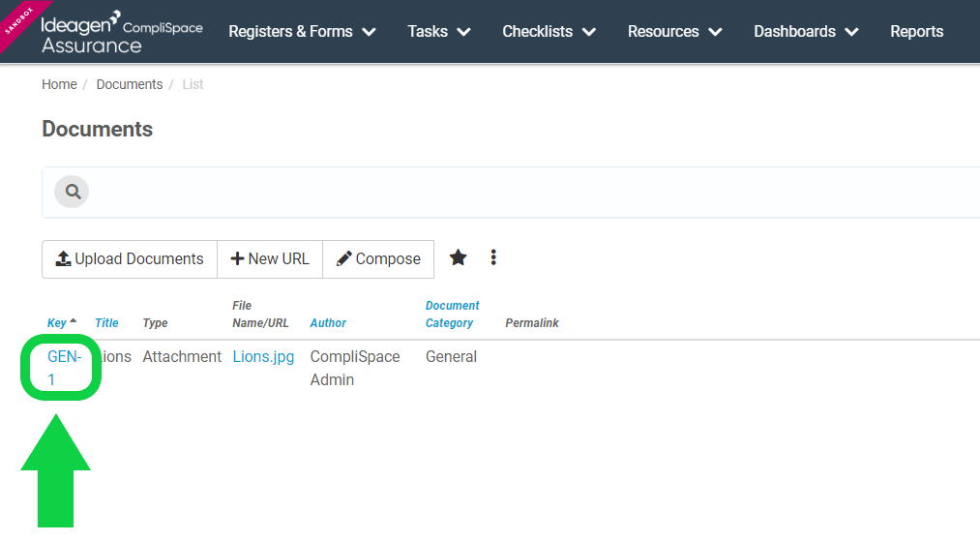Click the star favorites icon
The image size is (980, 541).
coord(459,257)
